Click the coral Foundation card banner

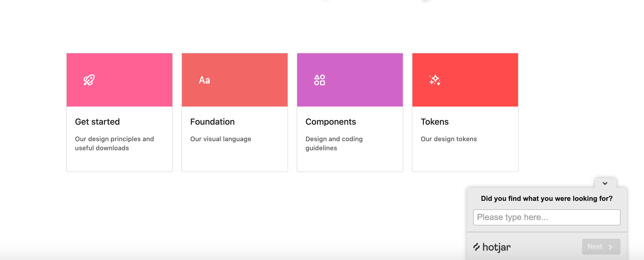click(235, 80)
